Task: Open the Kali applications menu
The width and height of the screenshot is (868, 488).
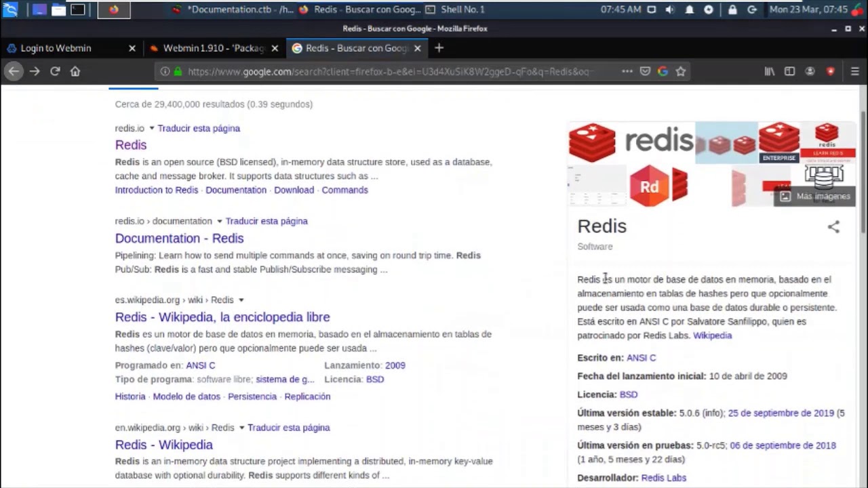Action: coord(10,9)
